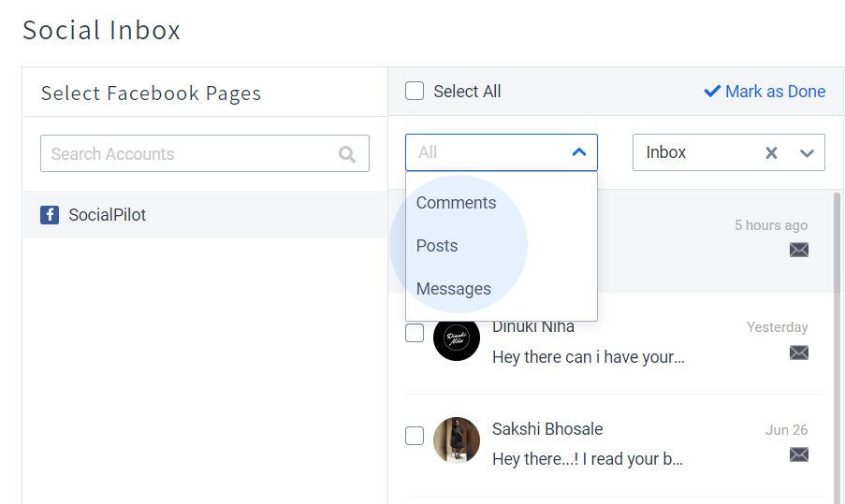This screenshot has width=845, height=504.
Task: Open the message 'Hey there can i have your...'
Action: 589,357
